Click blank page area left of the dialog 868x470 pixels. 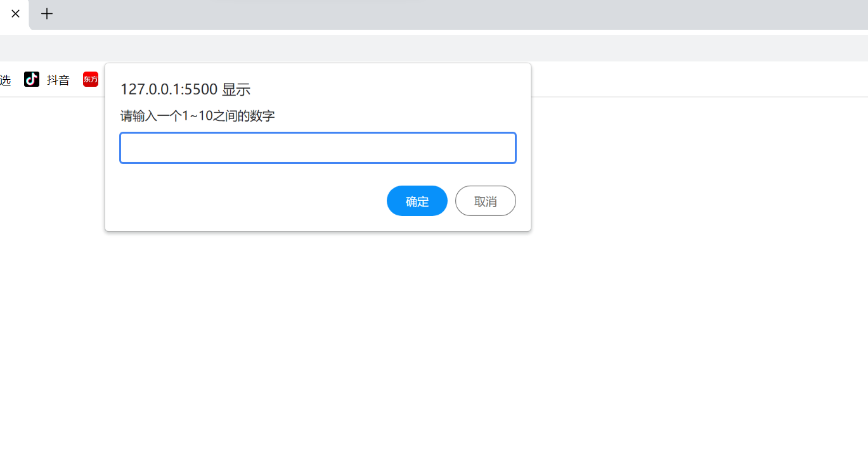[x=51, y=253]
